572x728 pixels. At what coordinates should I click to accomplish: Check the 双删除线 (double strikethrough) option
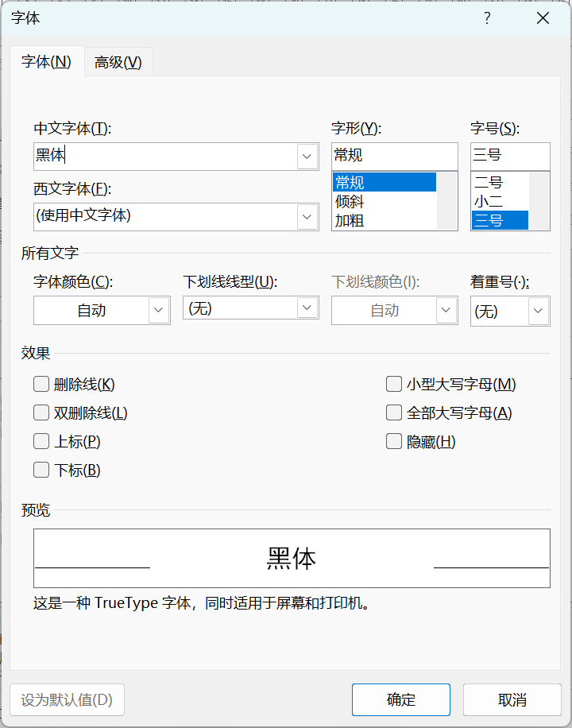point(41,412)
